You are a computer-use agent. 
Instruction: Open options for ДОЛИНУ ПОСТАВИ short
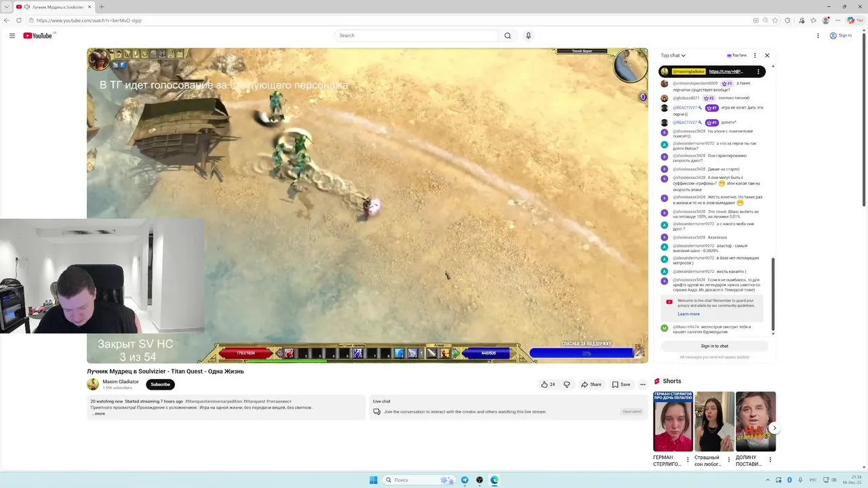click(770, 460)
